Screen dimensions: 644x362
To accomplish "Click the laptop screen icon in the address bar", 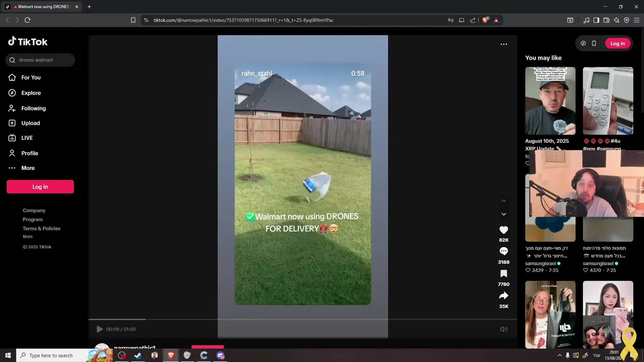I will pos(461,20).
